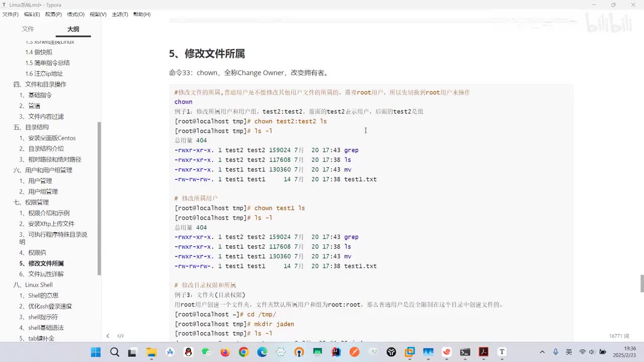This screenshot has height=362, width=644.
Task: Launch Microsoft Edge from the taskbar
Action: [262, 352]
